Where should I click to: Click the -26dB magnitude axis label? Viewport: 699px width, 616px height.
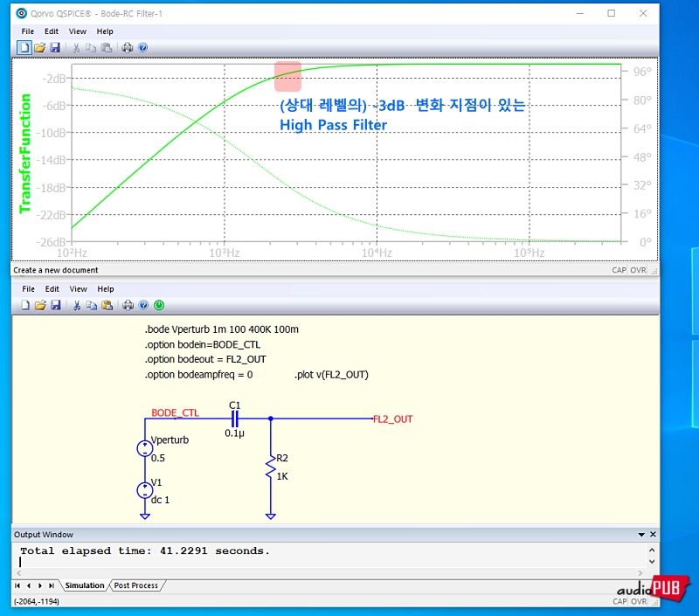pos(51,242)
